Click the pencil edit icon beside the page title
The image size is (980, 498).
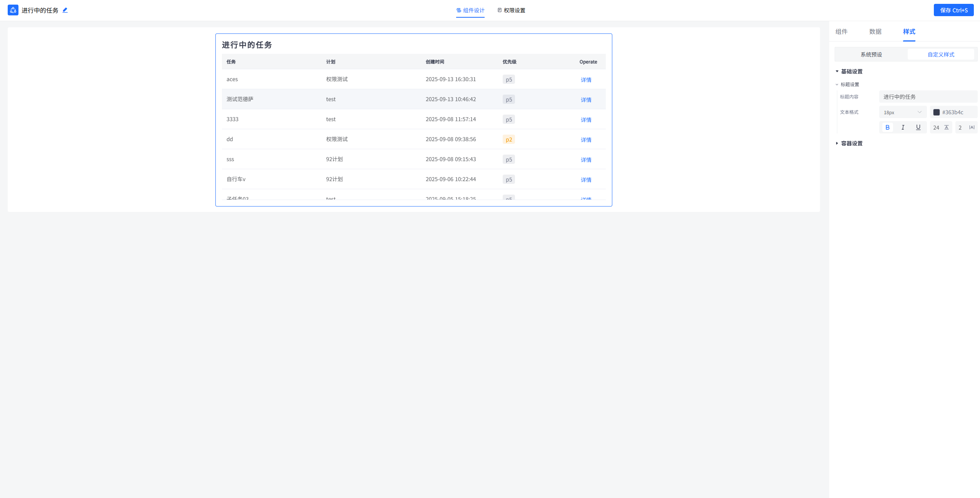click(65, 10)
